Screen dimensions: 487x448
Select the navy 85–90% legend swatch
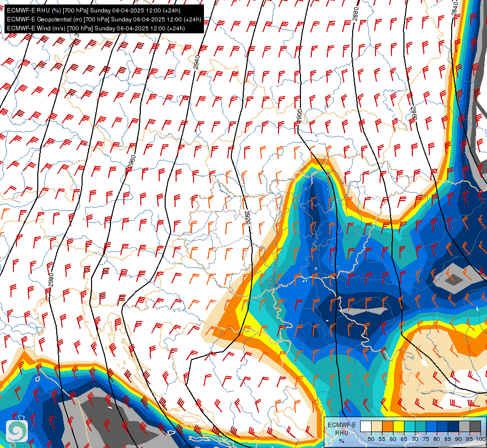coord(454,426)
